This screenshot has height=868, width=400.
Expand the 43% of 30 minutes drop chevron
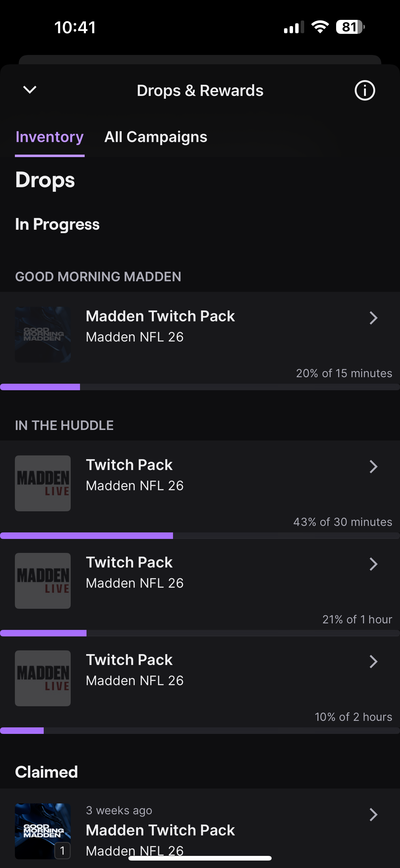[x=373, y=467]
